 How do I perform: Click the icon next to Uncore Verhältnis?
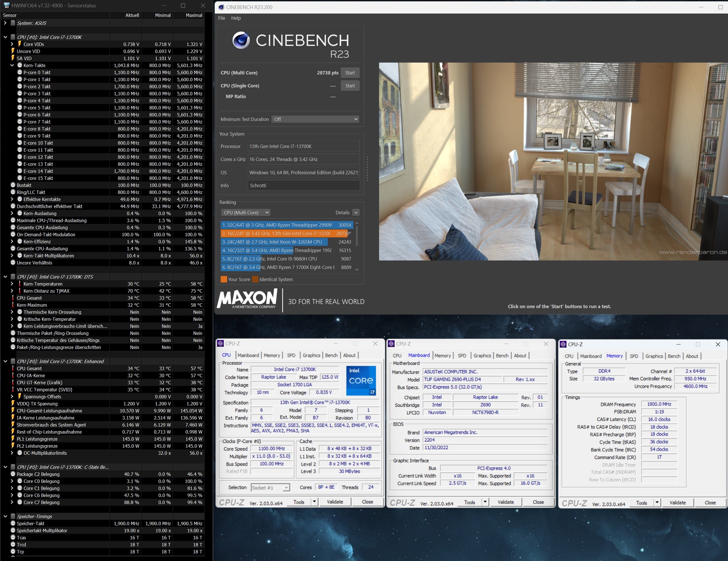click(x=13, y=263)
